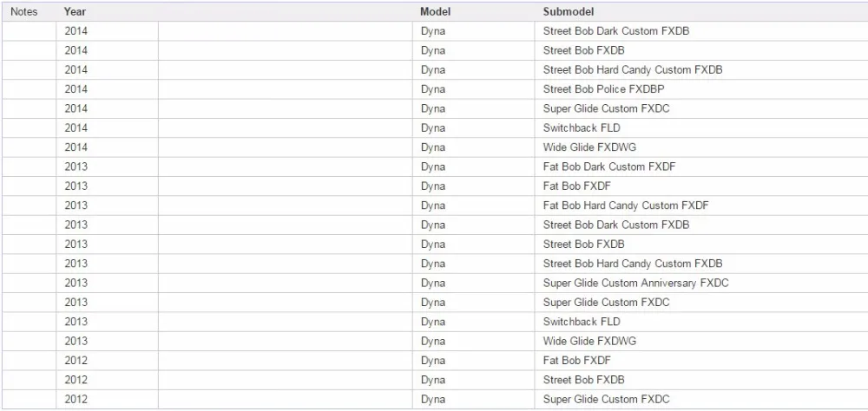Select the Street Bob Police FXDBP submodel
Viewport: 868px width, 411px height.
(603, 89)
